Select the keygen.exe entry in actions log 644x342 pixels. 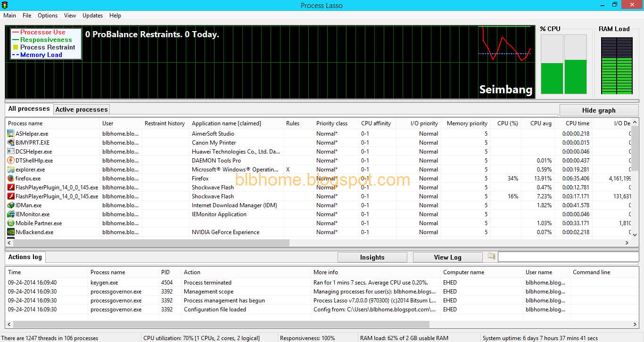(104, 283)
